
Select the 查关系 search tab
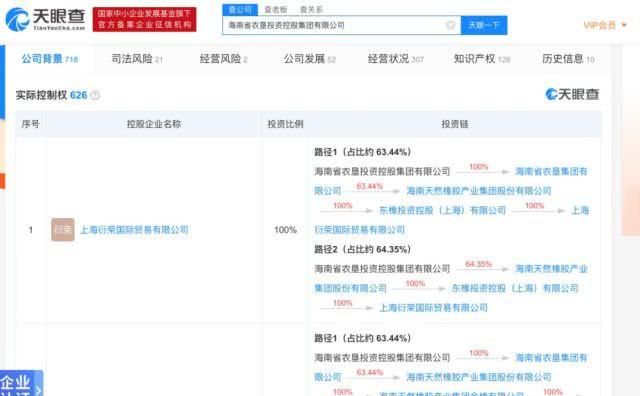(311, 9)
